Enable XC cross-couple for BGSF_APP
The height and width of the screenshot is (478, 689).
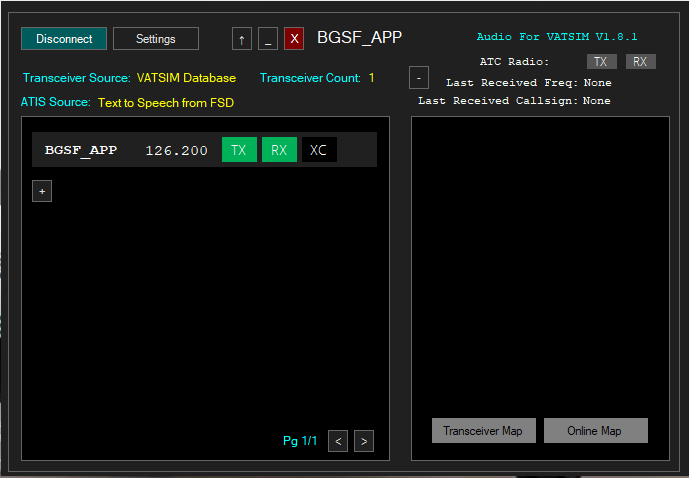coord(319,150)
